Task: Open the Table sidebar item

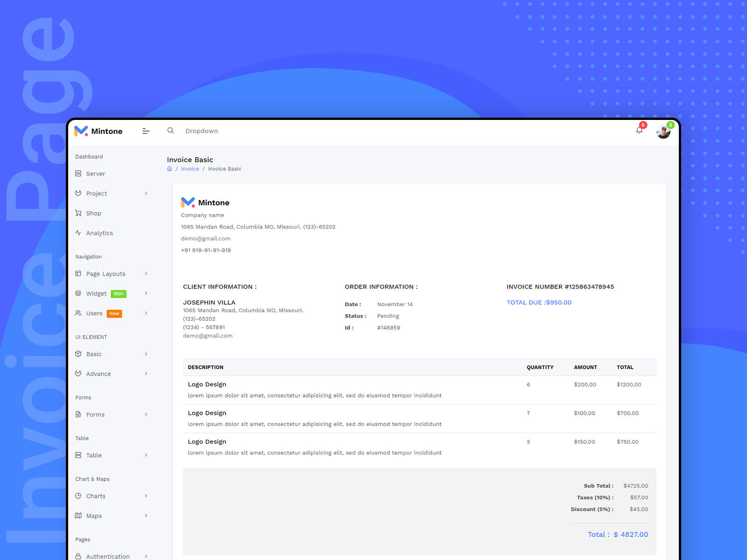Action: [x=94, y=455]
